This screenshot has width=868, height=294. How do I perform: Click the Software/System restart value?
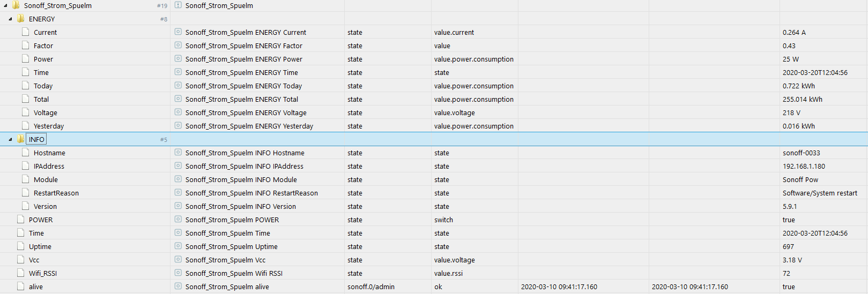820,193
